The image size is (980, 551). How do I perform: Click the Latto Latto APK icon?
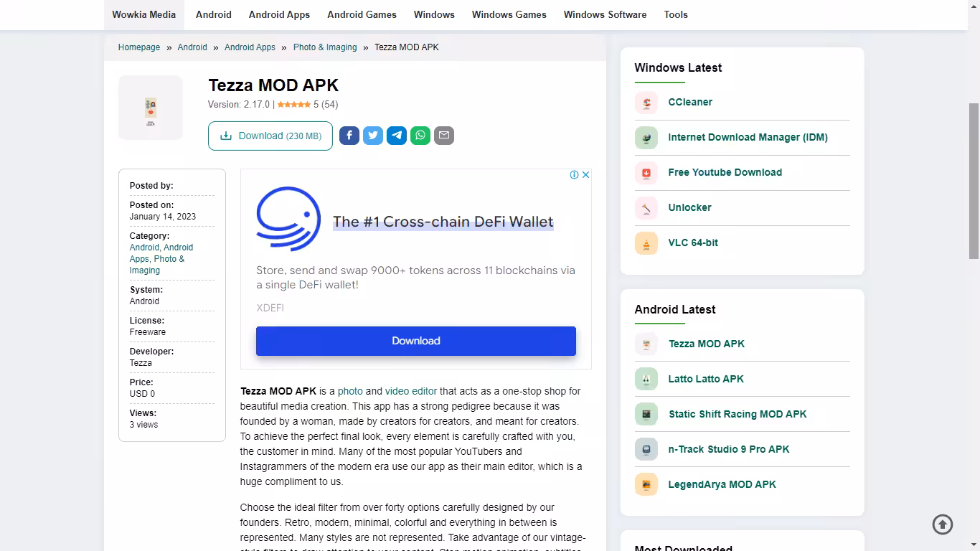(646, 380)
